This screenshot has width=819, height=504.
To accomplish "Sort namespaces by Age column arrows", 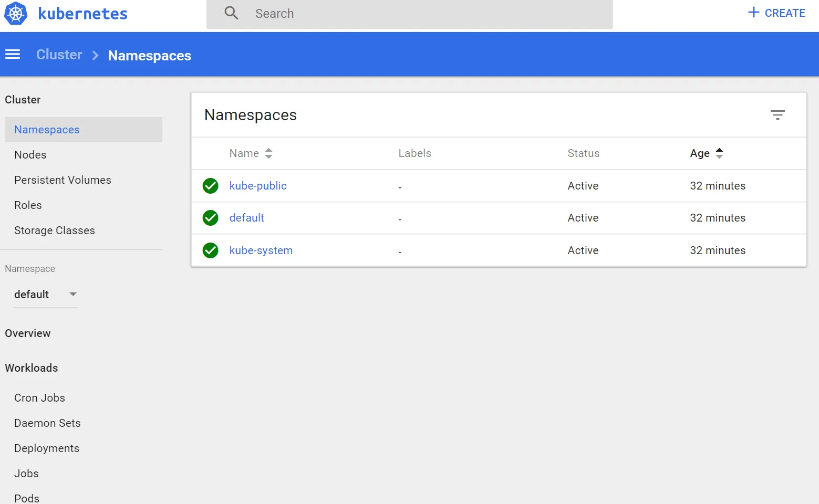I will 719,153.
